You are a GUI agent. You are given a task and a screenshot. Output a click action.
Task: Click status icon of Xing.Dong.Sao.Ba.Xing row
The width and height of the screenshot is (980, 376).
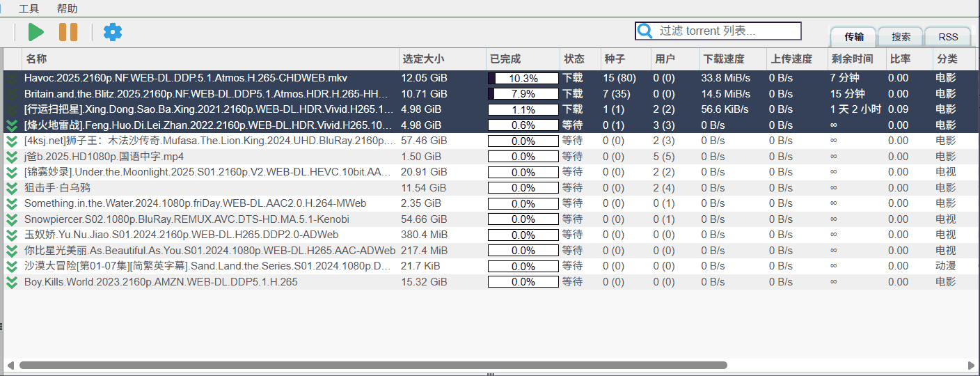coord(12,109)
